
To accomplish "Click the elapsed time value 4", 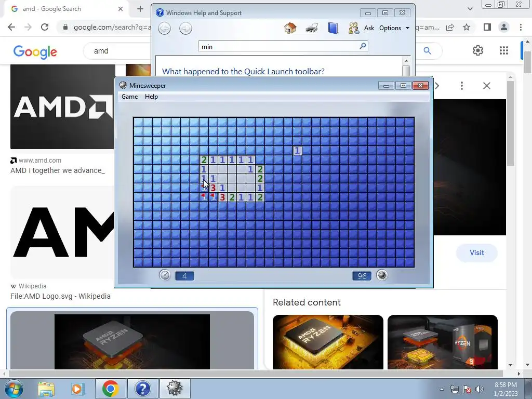I will pyautogui.click(x=184, y=276).
